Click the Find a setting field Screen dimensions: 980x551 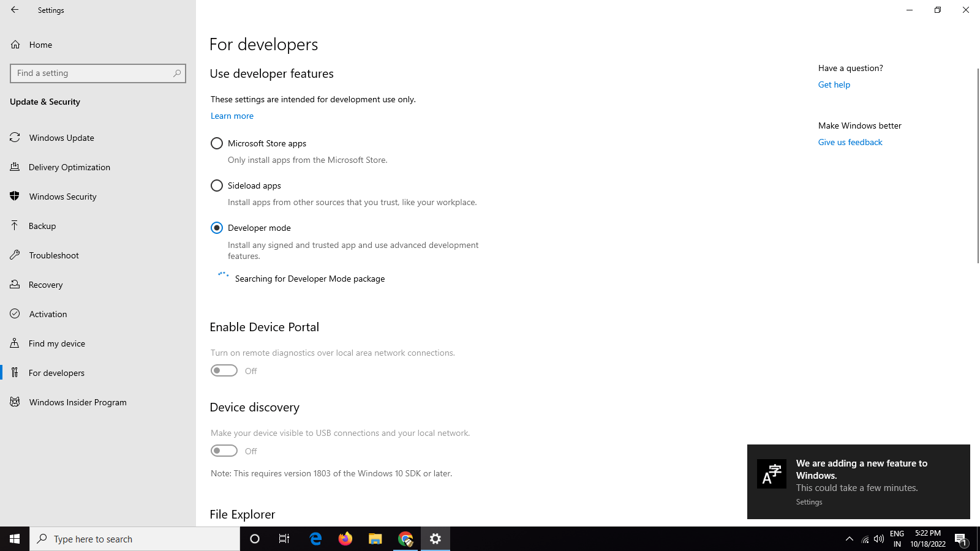pos(98,73)
